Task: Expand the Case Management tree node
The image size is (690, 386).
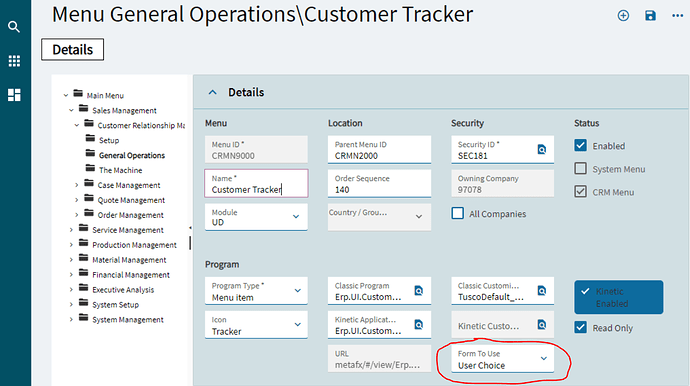Action: coord(77,185)
